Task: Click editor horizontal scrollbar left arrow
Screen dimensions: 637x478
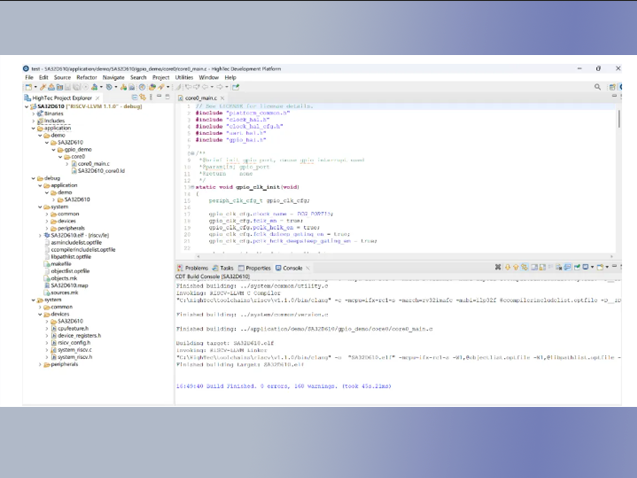Action: (198, 256)
